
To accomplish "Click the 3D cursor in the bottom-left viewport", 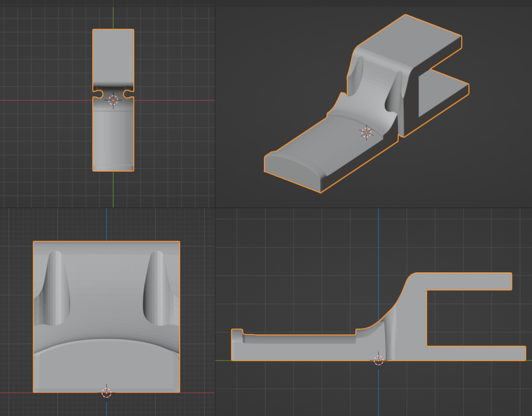I will coord(106,393).
